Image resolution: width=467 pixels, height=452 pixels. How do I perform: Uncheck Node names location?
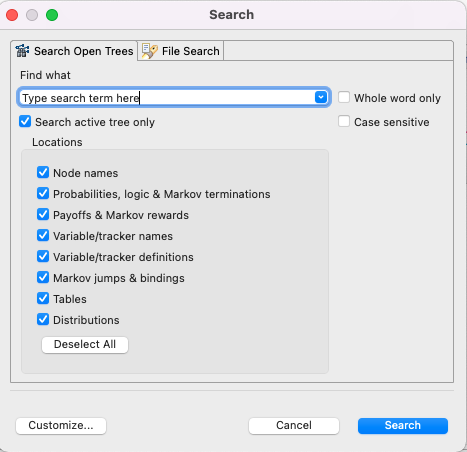tap(43, 172)
